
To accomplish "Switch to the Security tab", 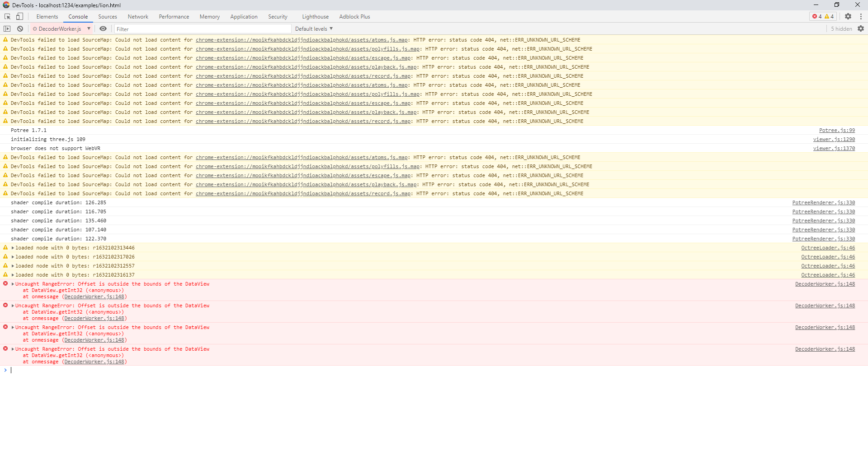I will (x=278, y=17).
